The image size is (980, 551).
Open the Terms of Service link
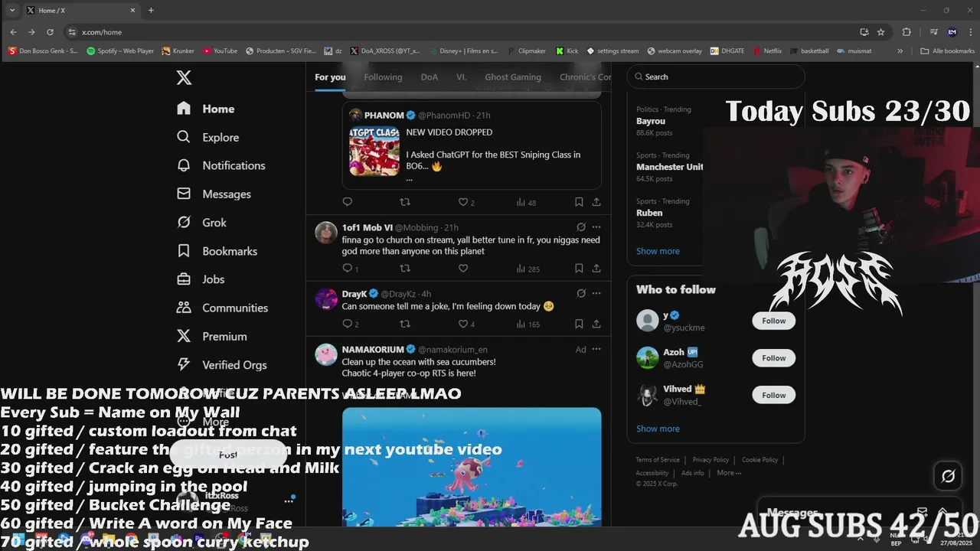(658, 460)
